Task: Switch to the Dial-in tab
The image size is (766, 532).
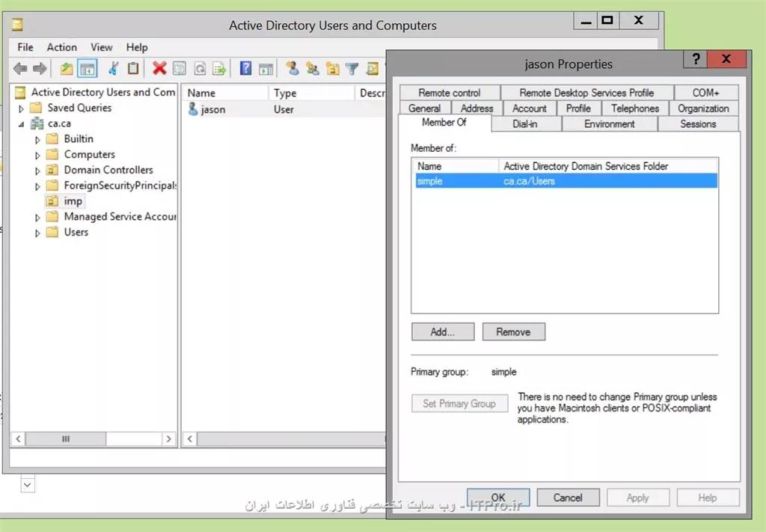Action: (525, 124)
